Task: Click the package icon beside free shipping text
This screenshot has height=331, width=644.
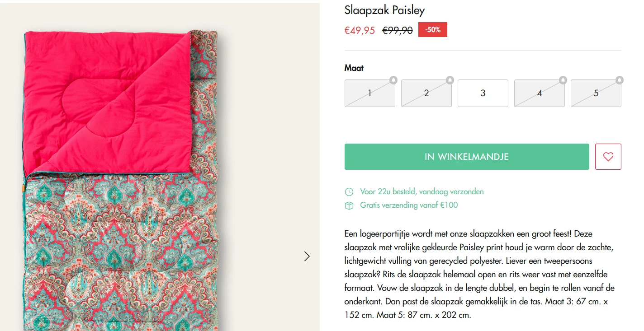Action: tap(349, 205)
